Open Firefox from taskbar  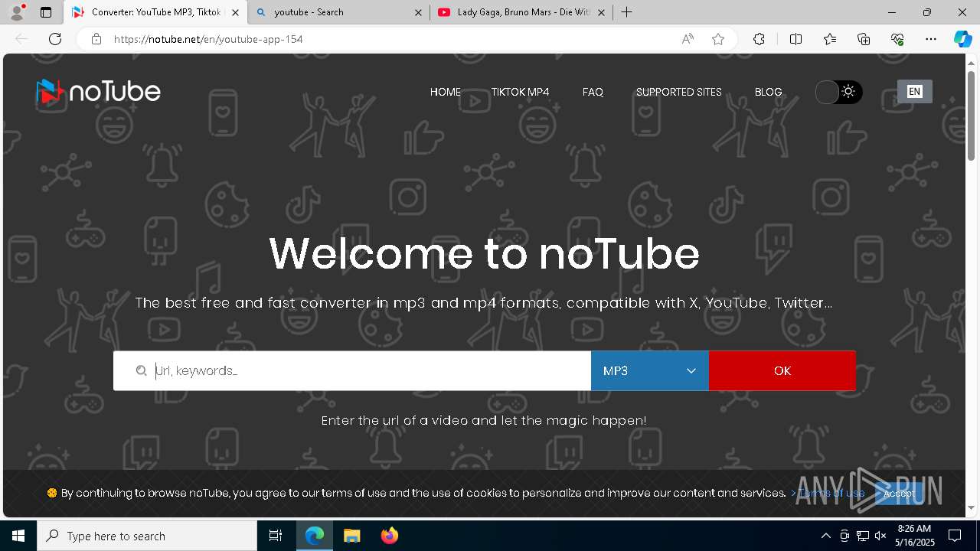389,536
